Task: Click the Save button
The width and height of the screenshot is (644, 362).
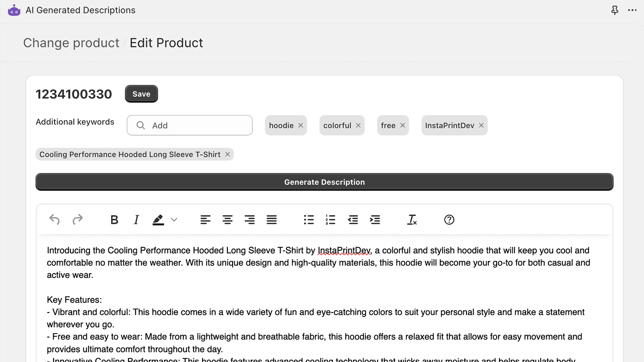Action: coord(141,94)
